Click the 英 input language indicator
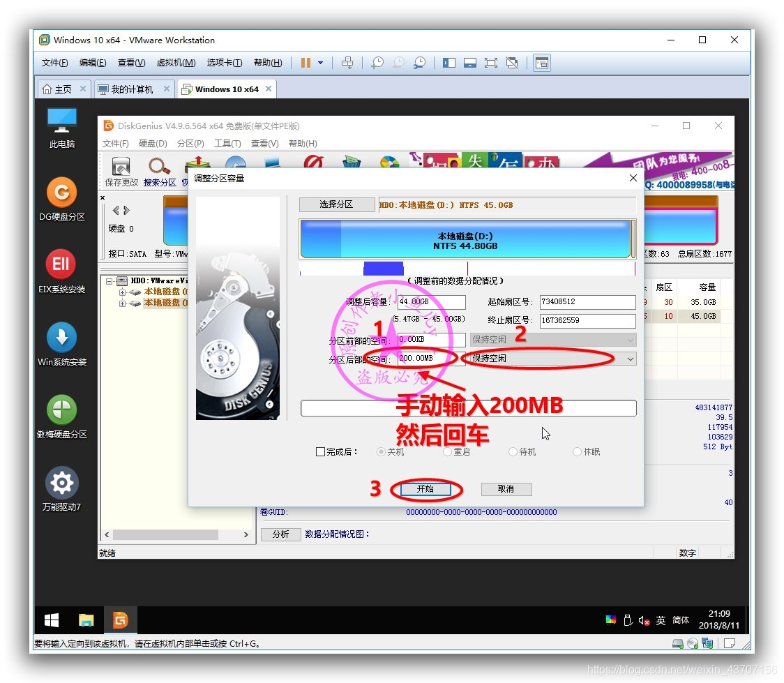 (661, 620)
